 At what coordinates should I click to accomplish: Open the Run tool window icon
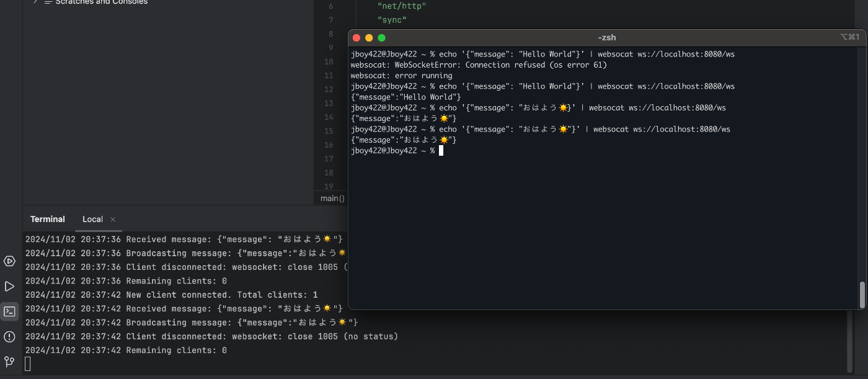click(x=9, y=287)
